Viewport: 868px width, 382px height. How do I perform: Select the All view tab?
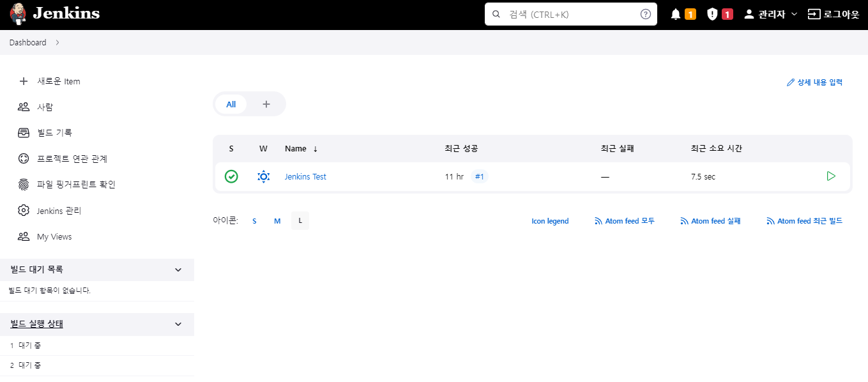[231, 104]
